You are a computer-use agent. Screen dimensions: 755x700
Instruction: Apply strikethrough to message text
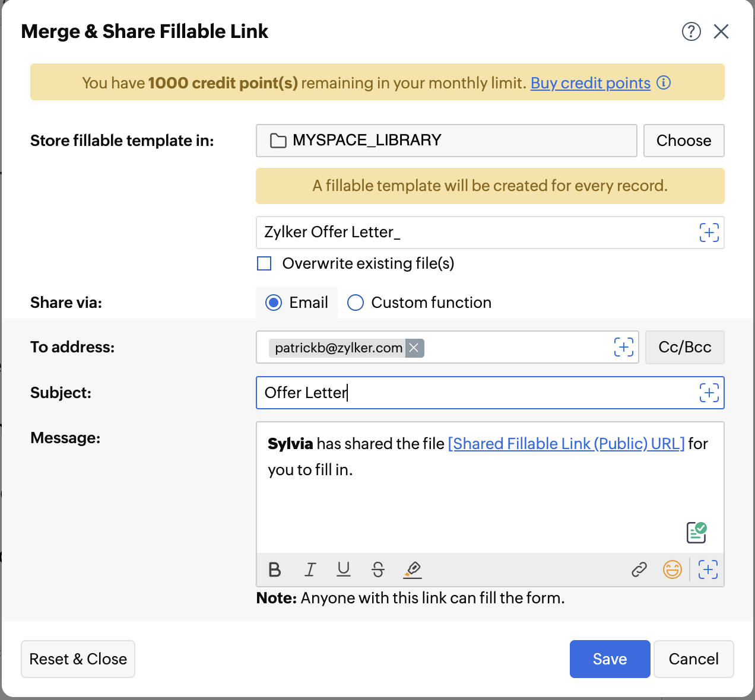[378, 569]
